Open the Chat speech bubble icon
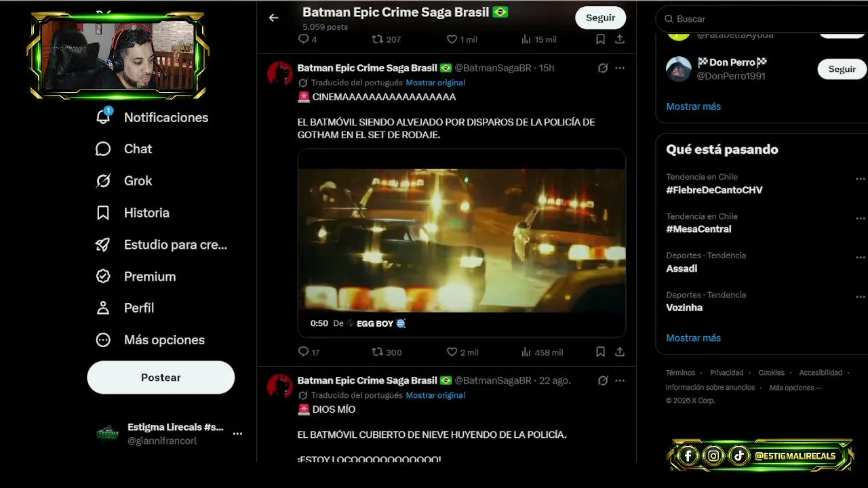Image resolution: width=868 pixels, height=488 pixels. (x=103, y=148)
